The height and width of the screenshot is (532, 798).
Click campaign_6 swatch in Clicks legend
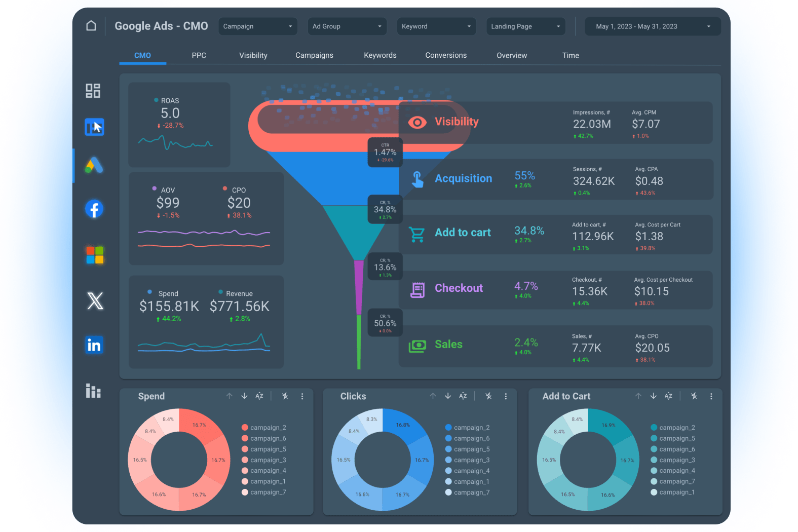448,438
